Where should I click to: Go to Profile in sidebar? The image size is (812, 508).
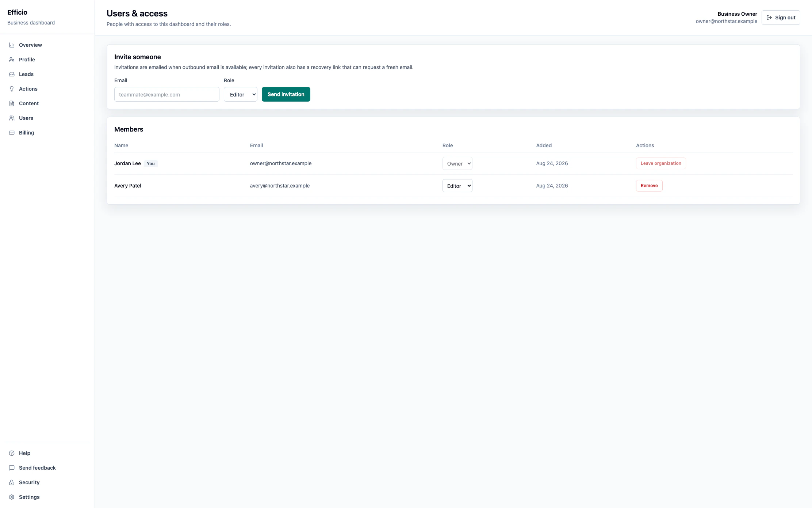click(x=47, y=60)
